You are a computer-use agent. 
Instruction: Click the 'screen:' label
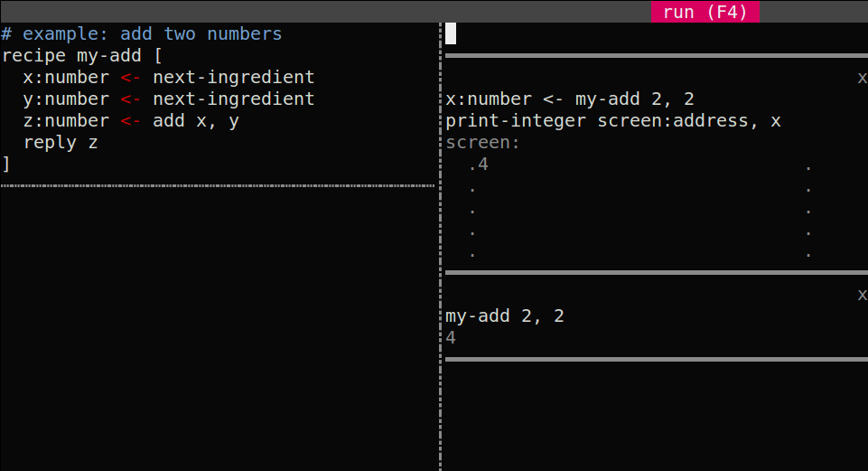[x=482, y=143]
